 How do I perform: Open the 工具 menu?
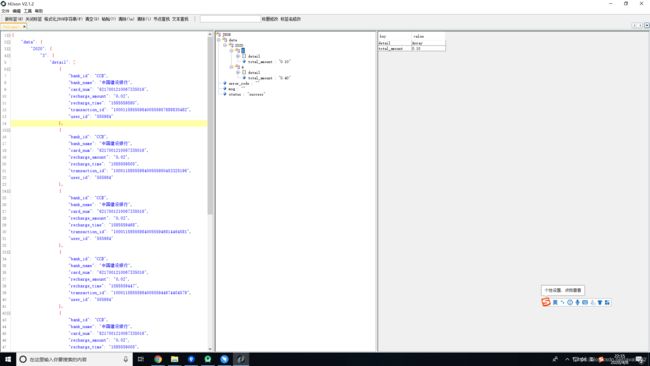(28, 11)
